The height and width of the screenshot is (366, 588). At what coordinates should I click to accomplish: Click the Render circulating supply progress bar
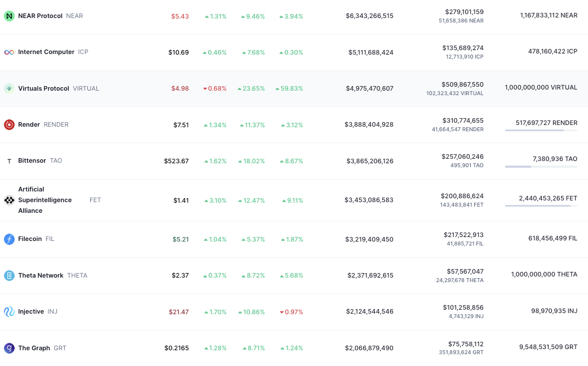click(x=541, y=131)
